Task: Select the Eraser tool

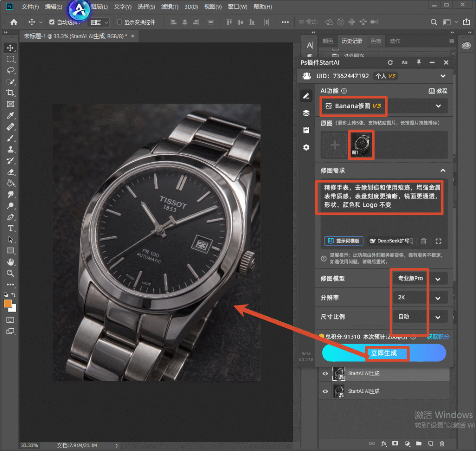Action: point(10,172)
